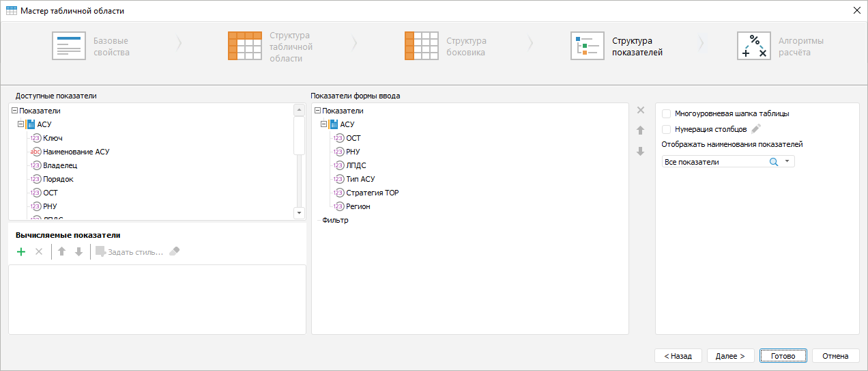The width and height of the screenshot is (868, 371).
Task: Click the Алгоритмы расчёта calculator icon
Action: click(x=753, y=46)
